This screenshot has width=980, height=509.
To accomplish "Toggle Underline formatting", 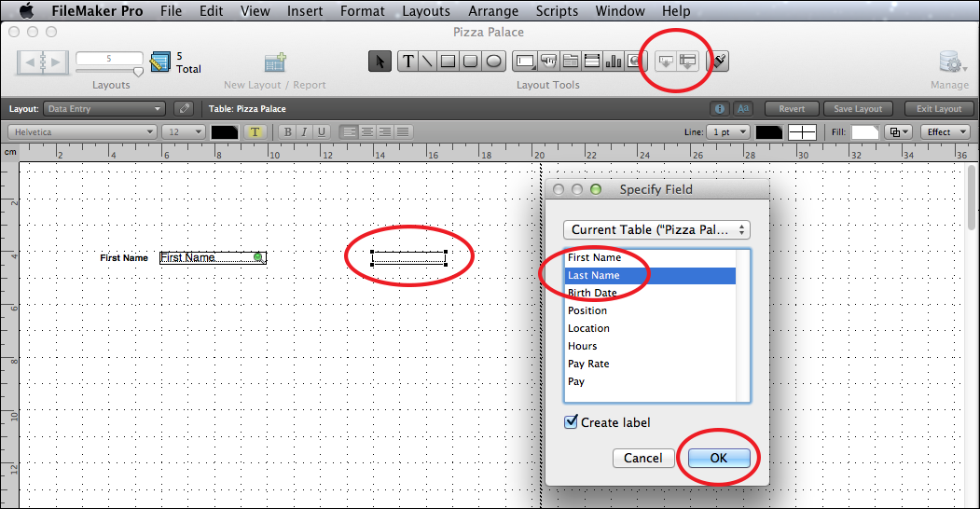I will [x=322, y=131].
